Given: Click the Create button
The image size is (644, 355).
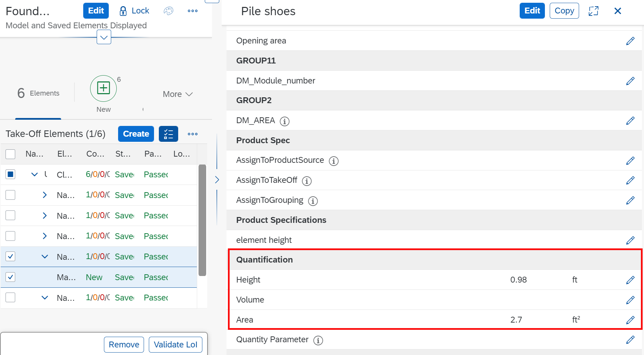Looking at the screenshot, I should [136, 134].
